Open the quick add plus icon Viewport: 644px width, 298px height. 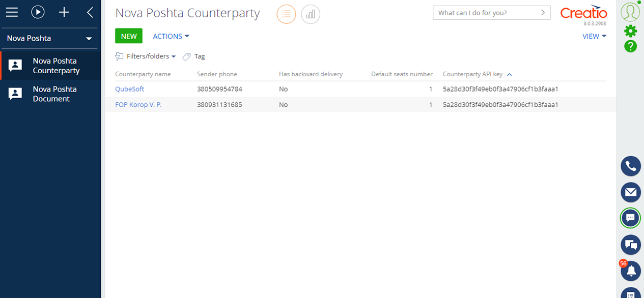click(64, 12)
